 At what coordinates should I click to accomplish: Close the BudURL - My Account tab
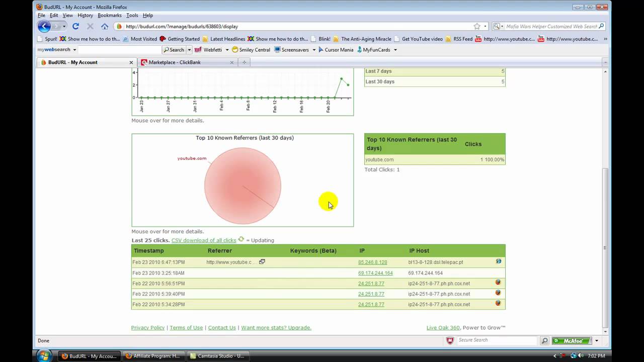point(131,62)
